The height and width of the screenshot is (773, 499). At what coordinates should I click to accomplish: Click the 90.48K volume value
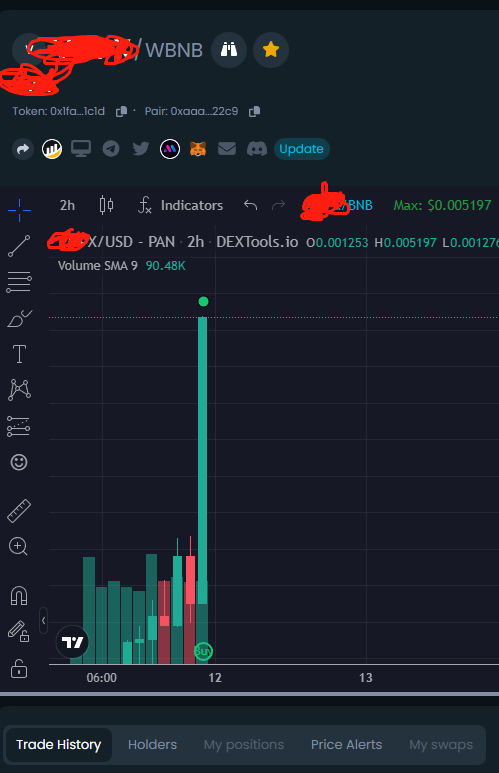pos(166,266)
